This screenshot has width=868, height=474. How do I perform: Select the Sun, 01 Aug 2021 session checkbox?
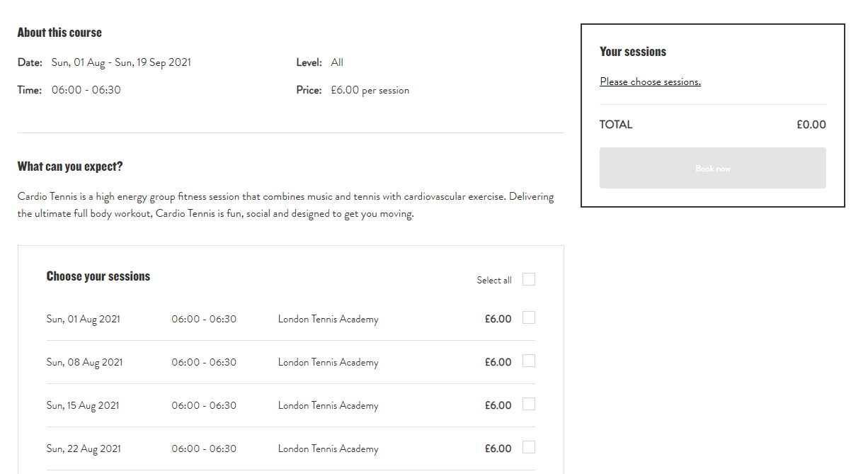[528, 318]
